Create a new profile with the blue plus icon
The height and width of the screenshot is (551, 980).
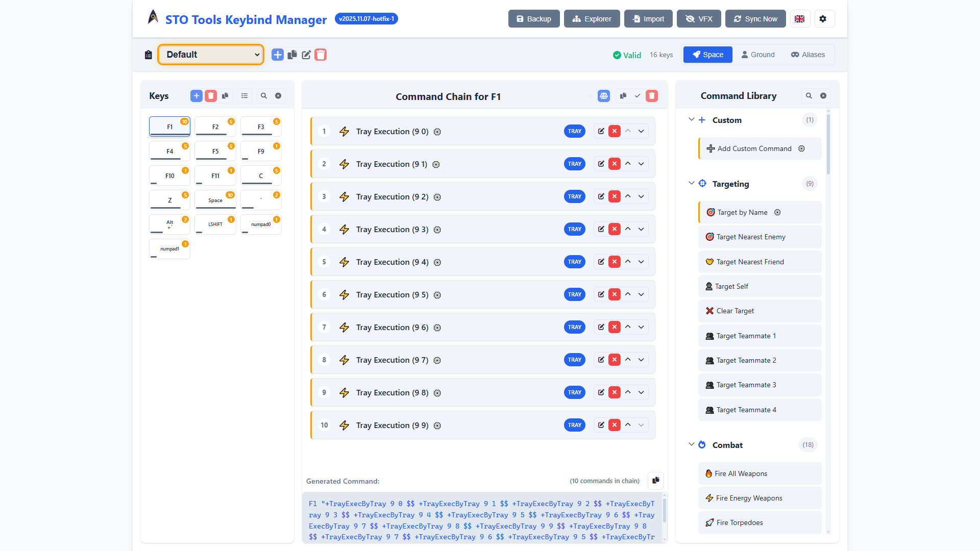pyautogui.click(x=277, y=55)
